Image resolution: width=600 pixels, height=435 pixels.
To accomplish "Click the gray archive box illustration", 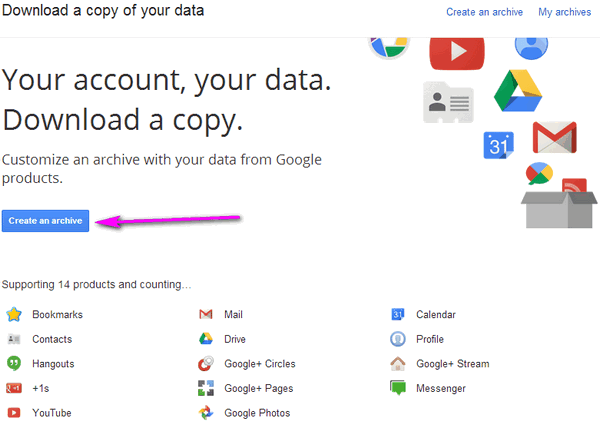I will (x=559, y=210).
